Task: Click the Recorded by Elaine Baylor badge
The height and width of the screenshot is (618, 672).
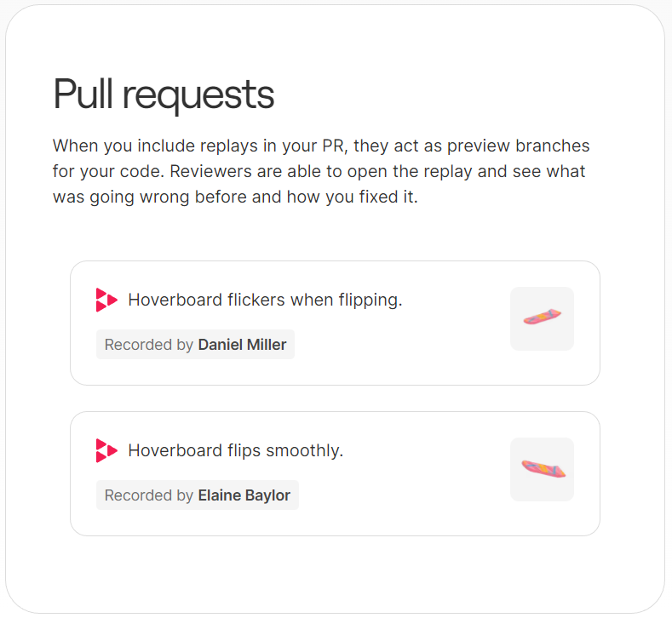Action: pos(198,495)
